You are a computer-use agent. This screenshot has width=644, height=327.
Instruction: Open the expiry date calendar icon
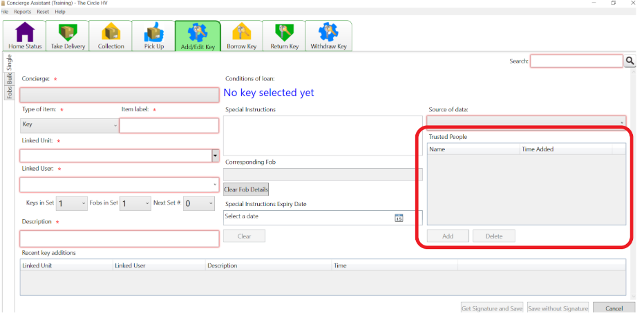click(x=399, y=218)
